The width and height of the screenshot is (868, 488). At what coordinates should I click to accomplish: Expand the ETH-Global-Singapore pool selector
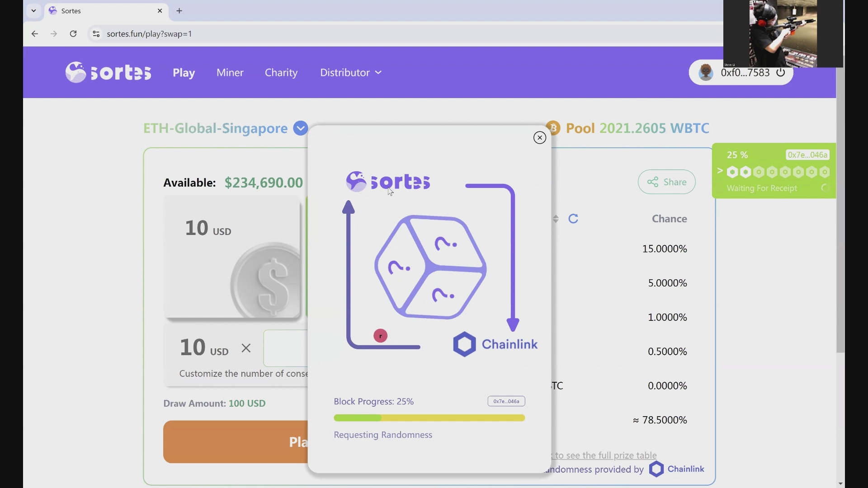(x=300, y=128)
